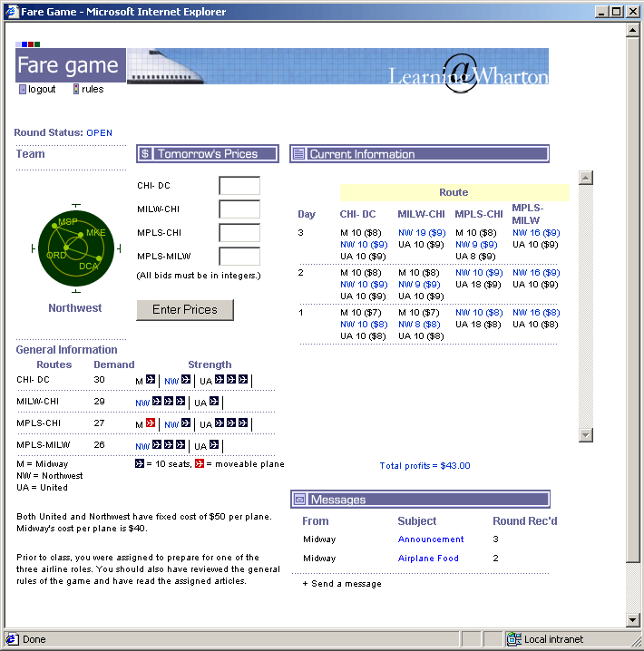Click United's plane icon on MPLS-MILW row
This screenshot has height=651, width=644.
click(214, 444)
